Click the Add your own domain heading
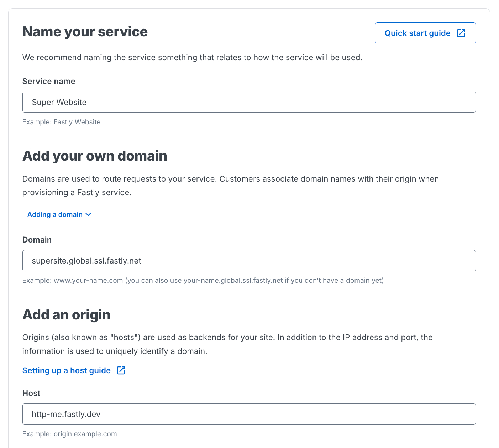This screenshot has width=499, height=448. (95, 156)
